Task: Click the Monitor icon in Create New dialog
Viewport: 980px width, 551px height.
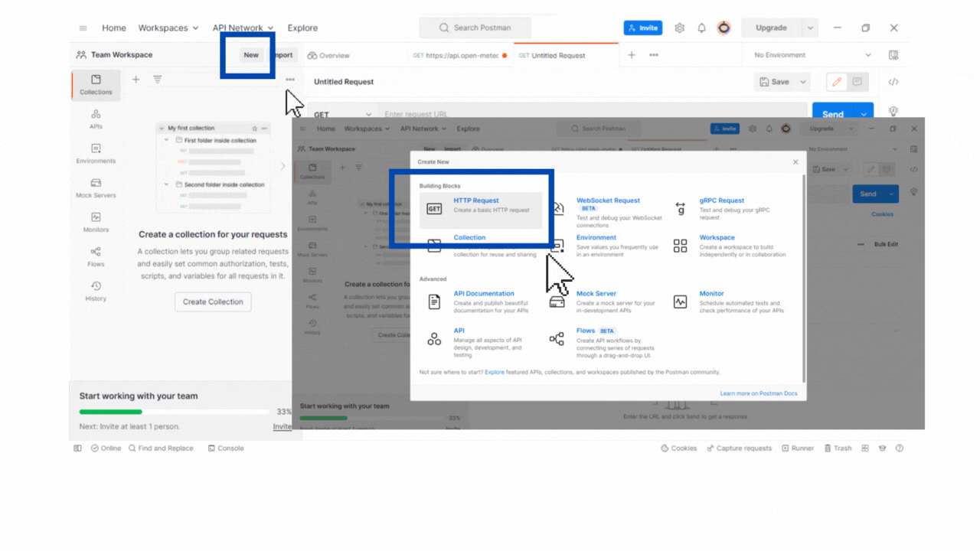Action: tap(680, 302)
